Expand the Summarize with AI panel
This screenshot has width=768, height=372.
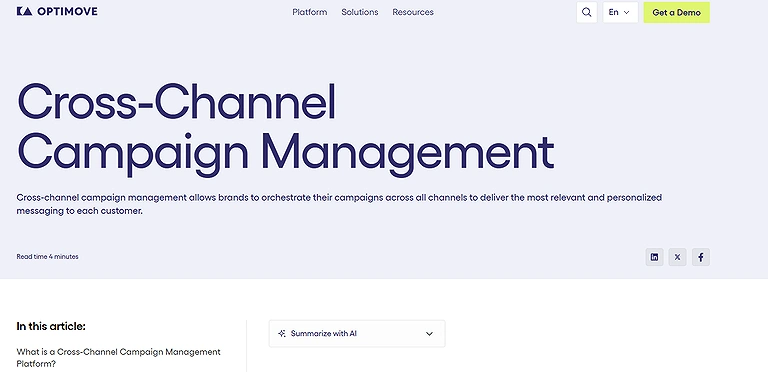coord(357,334)
